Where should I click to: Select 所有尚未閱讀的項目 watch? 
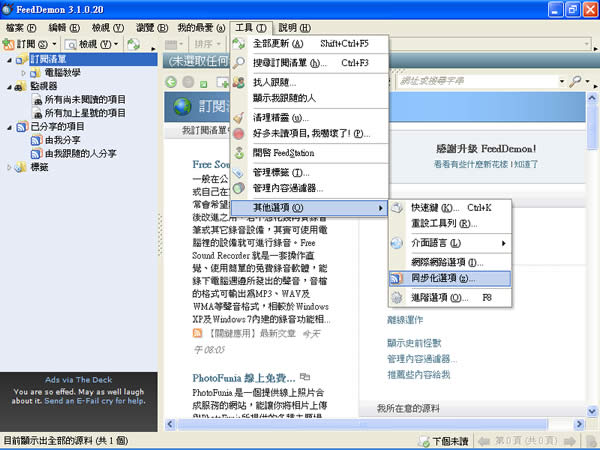point(85,100)
